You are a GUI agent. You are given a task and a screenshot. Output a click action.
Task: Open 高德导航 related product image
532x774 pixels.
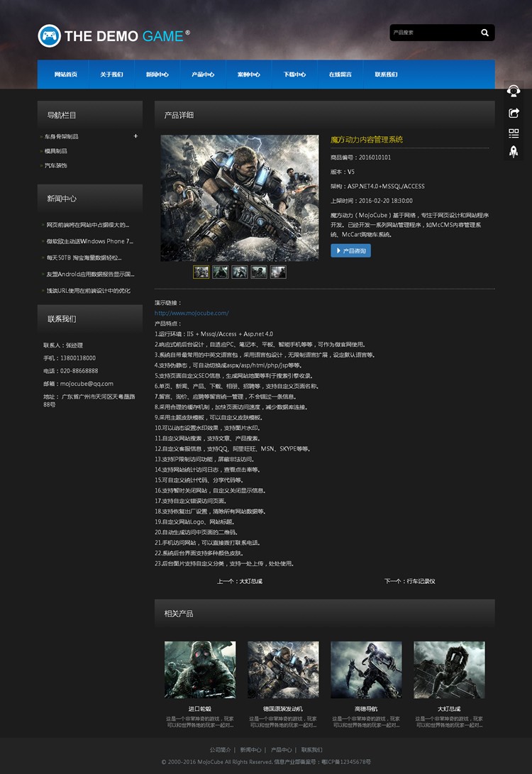[366, 670]
